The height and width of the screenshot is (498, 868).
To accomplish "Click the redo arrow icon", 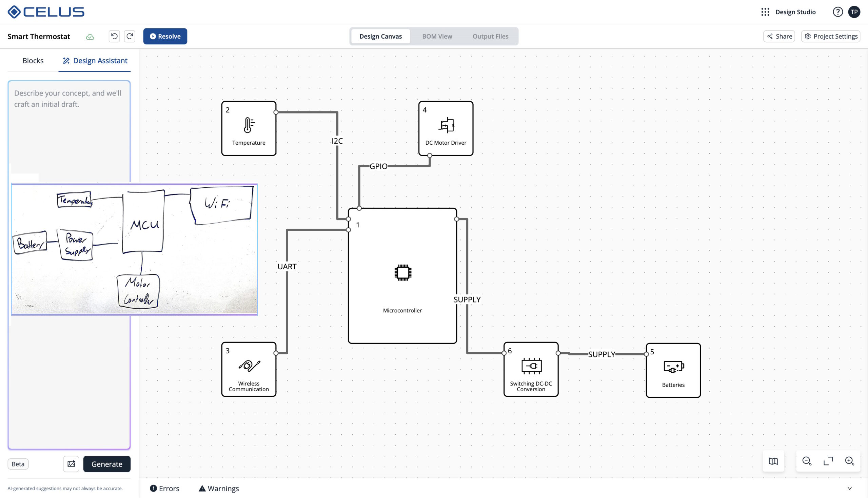I will tap(130, 36).
